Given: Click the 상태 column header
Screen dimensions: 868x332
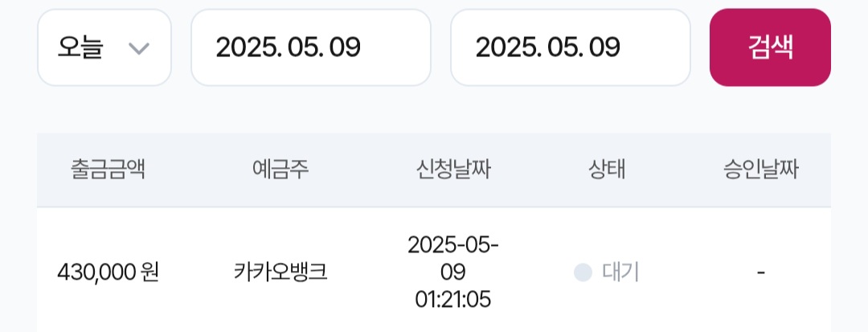Looking at the screenshot, I should point(607,170).
